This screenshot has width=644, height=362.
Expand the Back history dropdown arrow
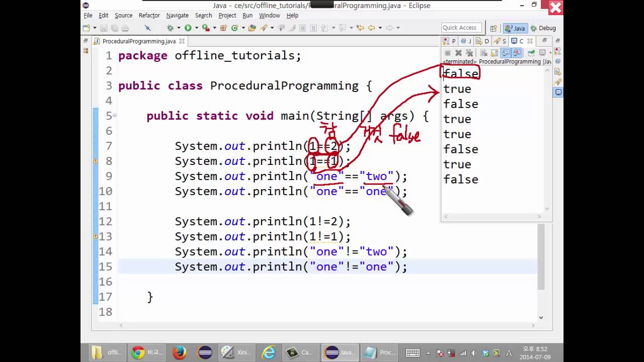click(x=380, y=28)
